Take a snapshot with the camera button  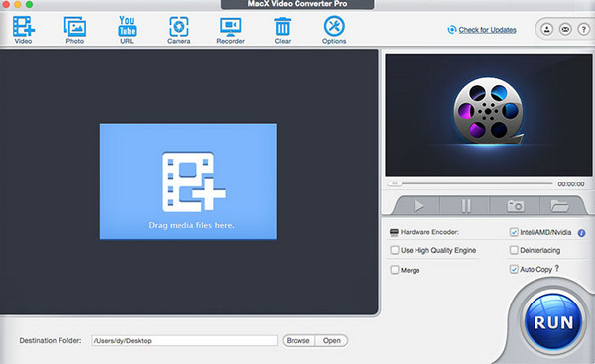point(516,206)
